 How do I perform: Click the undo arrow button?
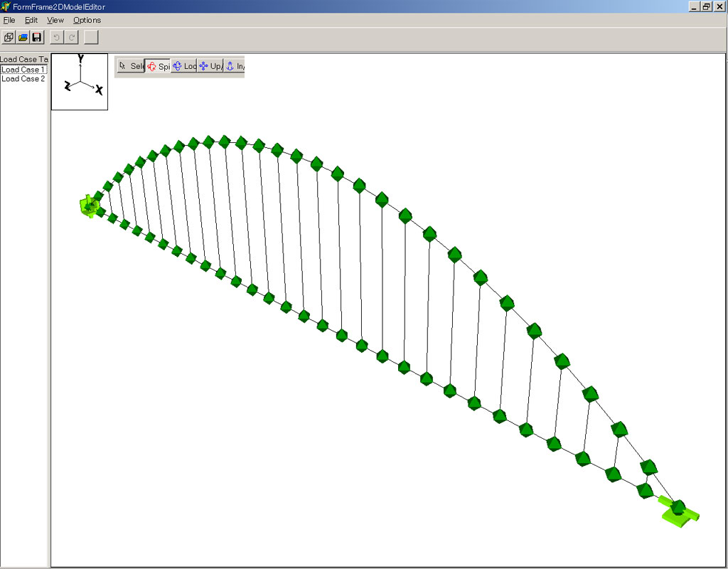click(x=57, y=37)
